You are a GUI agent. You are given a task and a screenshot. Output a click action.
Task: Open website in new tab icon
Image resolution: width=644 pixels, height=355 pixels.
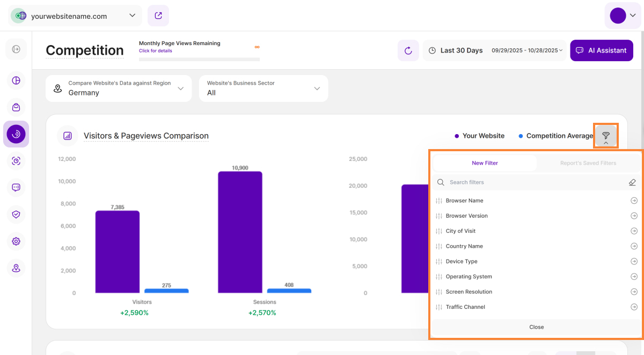pyautogui.click(x=158, y=16)
